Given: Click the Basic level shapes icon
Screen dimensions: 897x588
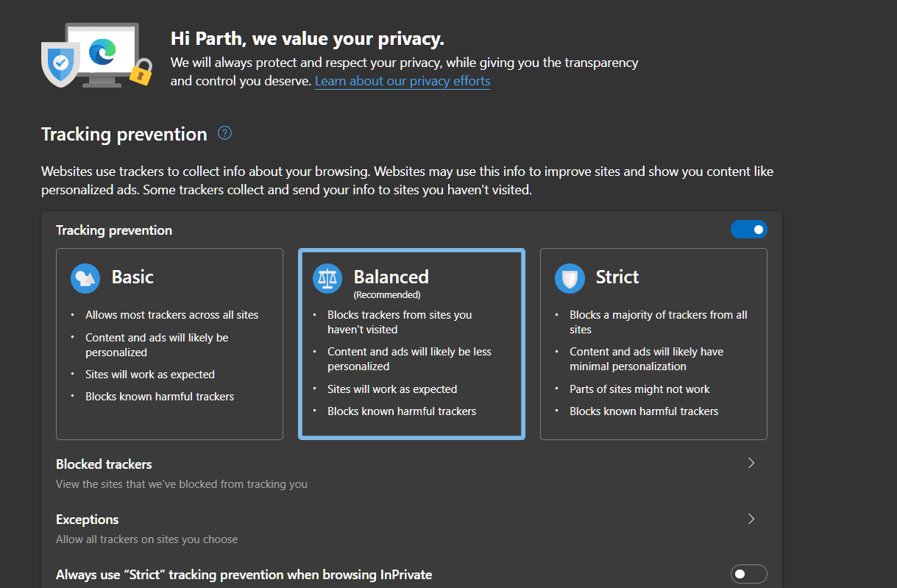Looking at the screenshot, I should 85,277.
